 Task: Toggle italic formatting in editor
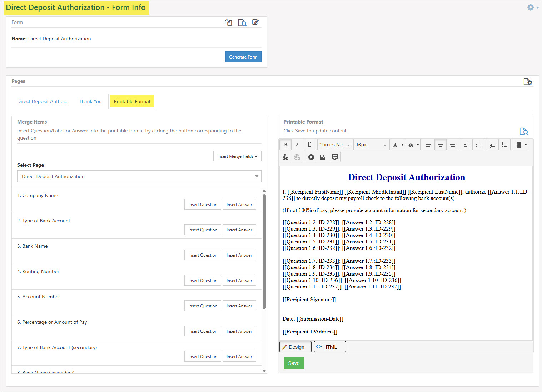point(297,145)
